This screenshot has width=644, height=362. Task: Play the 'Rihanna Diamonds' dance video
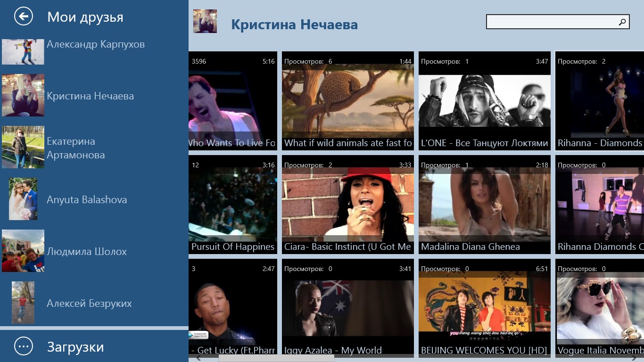pos(600,205)
